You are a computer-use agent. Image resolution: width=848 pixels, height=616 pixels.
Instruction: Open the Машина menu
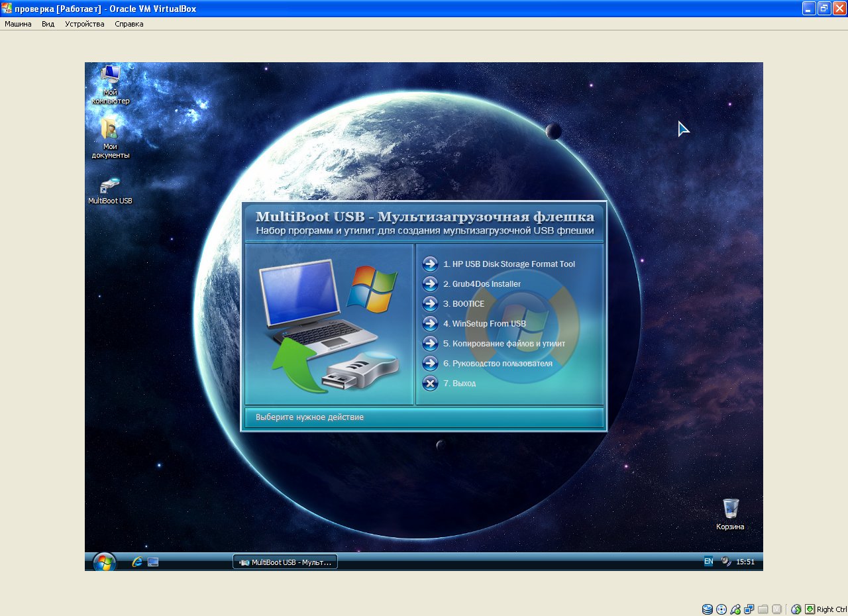(x=18, y=24)
